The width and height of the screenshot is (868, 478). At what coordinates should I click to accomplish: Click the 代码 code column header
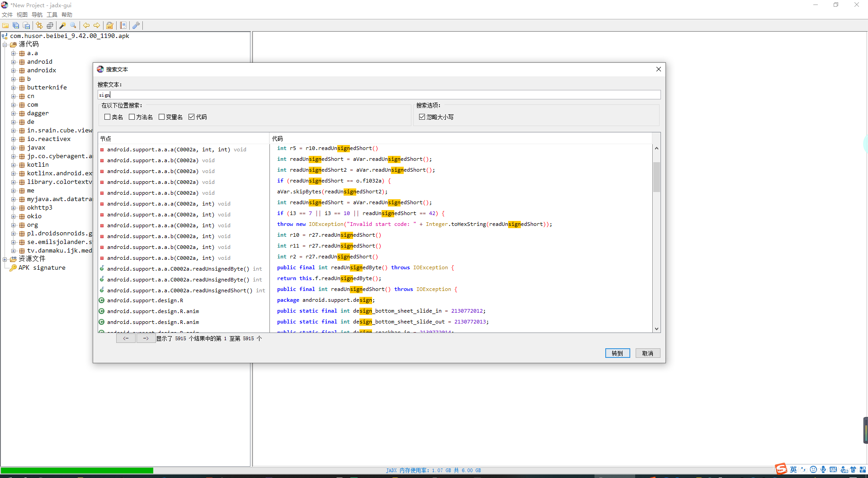click(461, 139)
